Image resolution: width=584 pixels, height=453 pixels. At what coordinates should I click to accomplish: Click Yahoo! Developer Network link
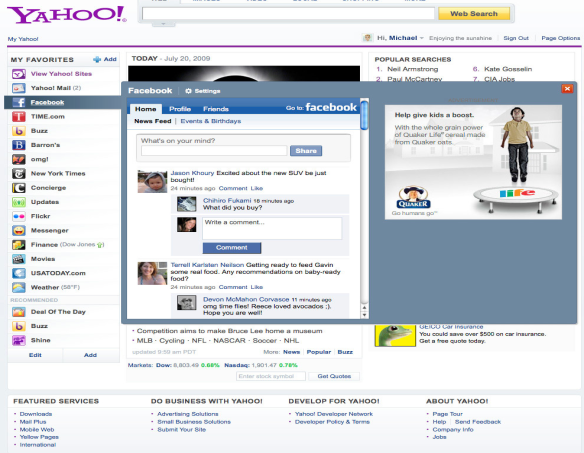pos(334,414)
